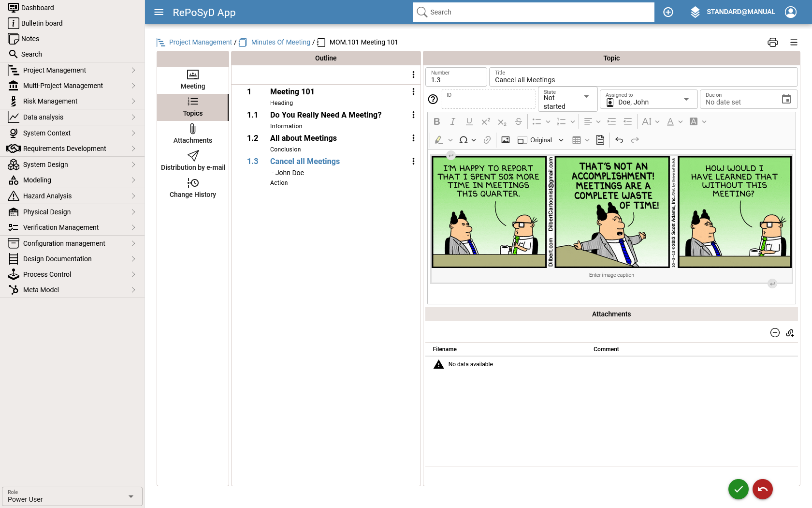Undo last editor change
The width and height of the screenshot is (812, 508).
click(x=619, y=140)
